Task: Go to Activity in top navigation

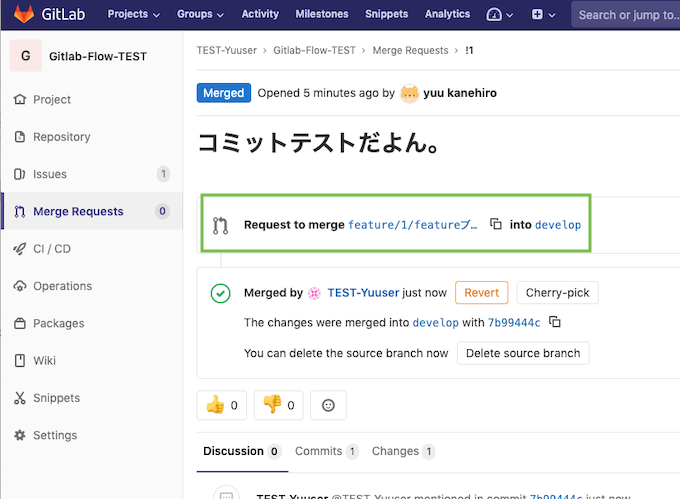Action: [x=260, y=14]
